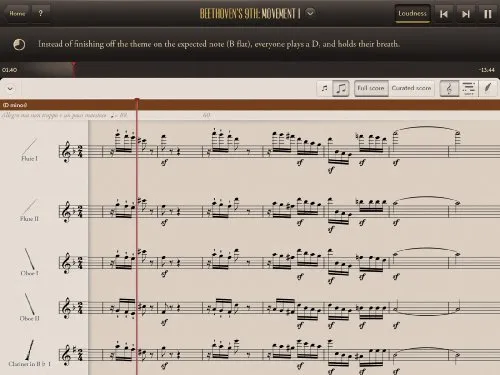Open help with the question mark button
This screenshot has height=375, width=500.
click(x=41, y=14)
